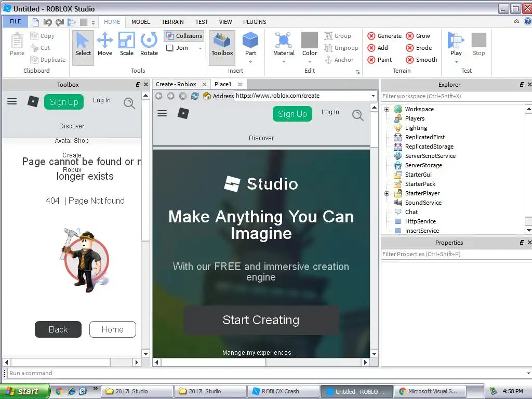This screenshot has width=532, height=399.
Task: Toggle the Collisions button
Action: click(184, 36)
